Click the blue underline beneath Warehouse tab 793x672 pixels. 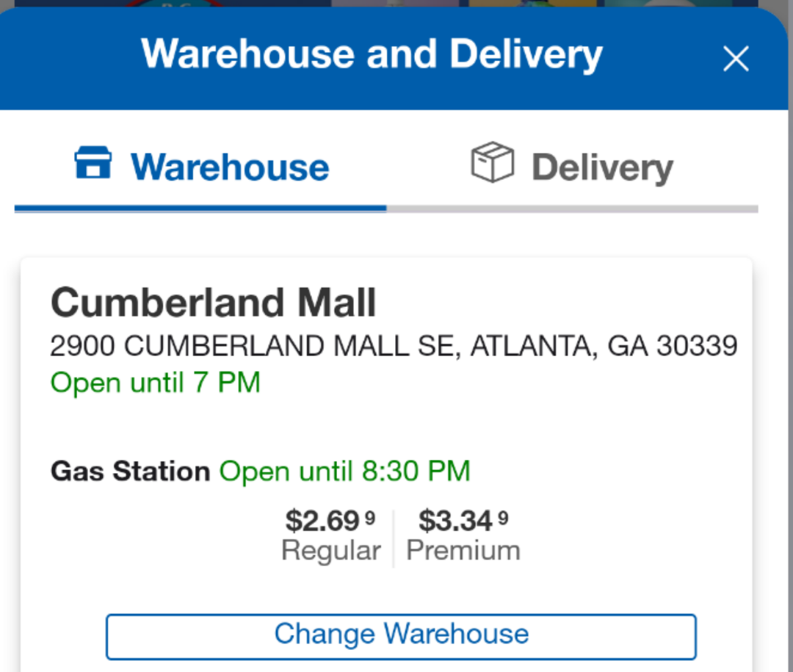point(200,209)
